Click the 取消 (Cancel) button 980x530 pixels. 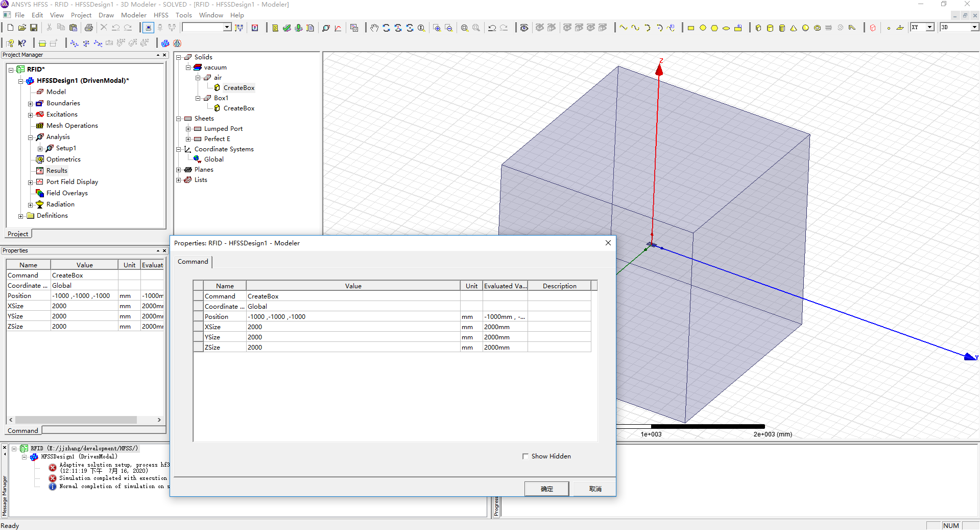(595, 489)
